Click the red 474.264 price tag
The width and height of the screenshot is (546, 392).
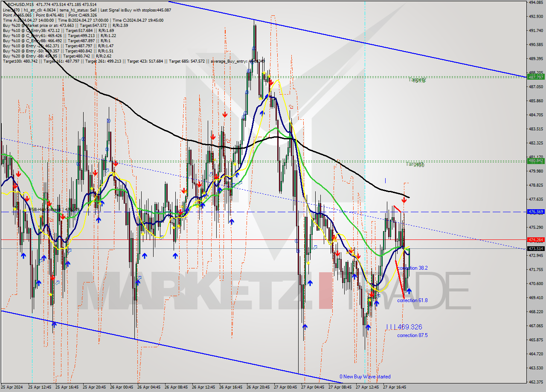click(536, 239)
